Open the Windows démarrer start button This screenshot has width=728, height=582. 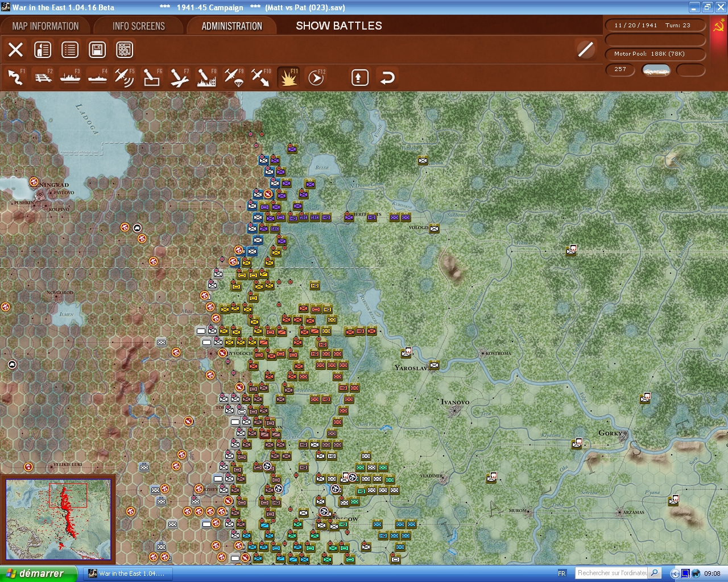(38, 573)
